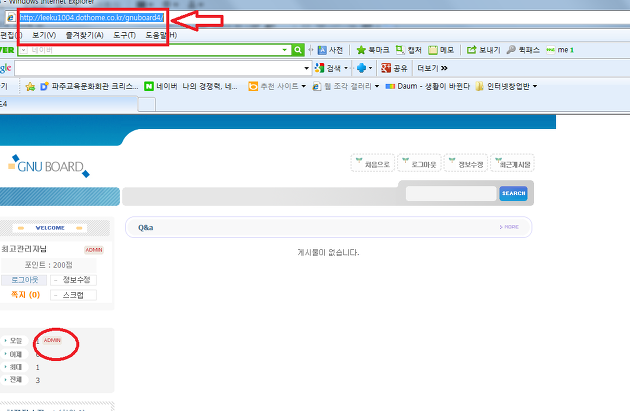
Task: Click the Google toolbar search (검색) button
Action: [x=328, y=68]
